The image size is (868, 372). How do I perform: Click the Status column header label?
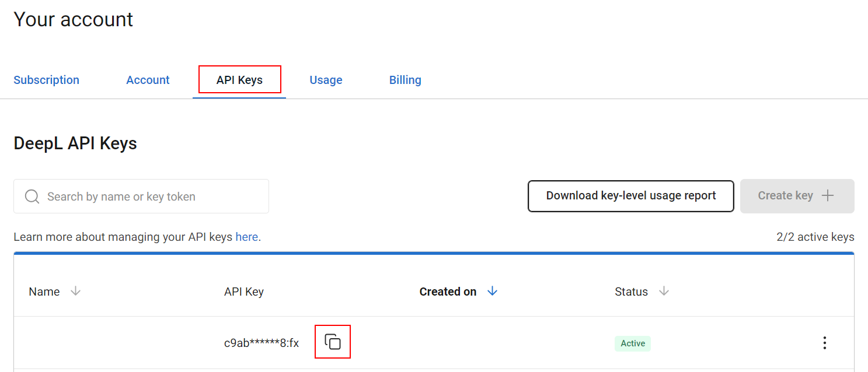click(631, 292)
